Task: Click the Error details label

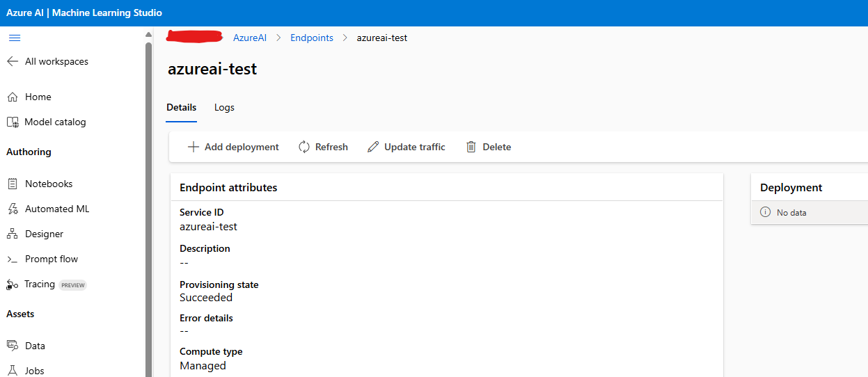Action: [x=206, y=318]
